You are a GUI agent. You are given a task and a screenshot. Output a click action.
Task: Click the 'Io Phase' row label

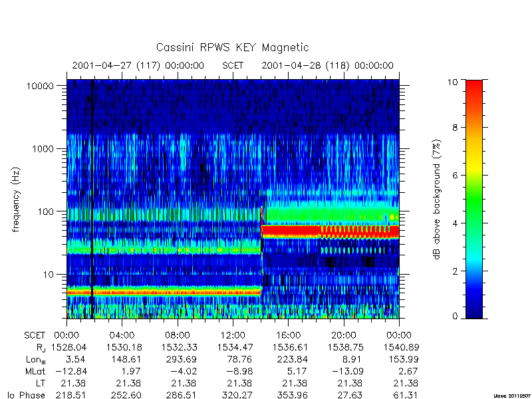click(27, 395)
